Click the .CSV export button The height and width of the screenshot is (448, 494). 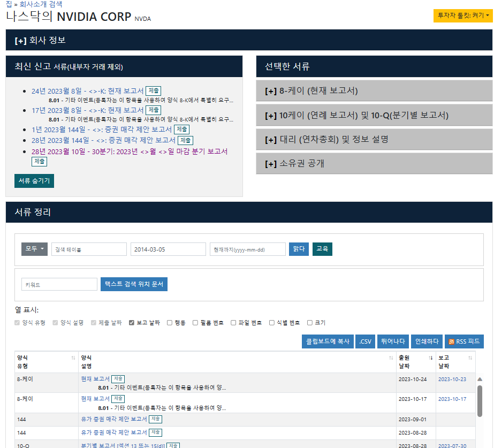tap(366, 341)
